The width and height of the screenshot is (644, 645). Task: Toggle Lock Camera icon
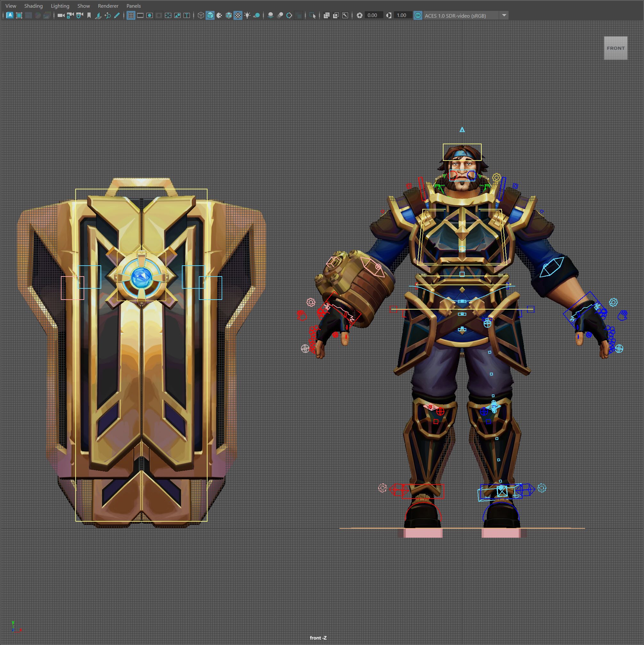coord(70,15)
